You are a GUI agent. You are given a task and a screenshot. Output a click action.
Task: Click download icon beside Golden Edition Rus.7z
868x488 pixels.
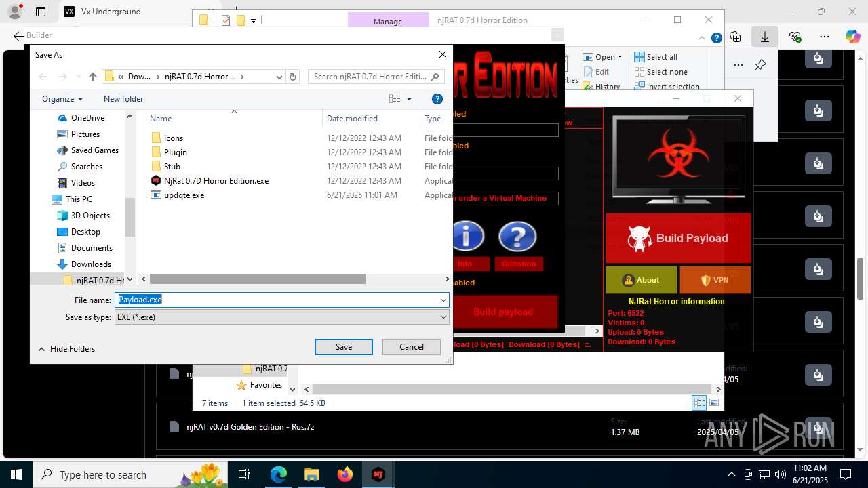pyautogui.click(x=818, y=428)
